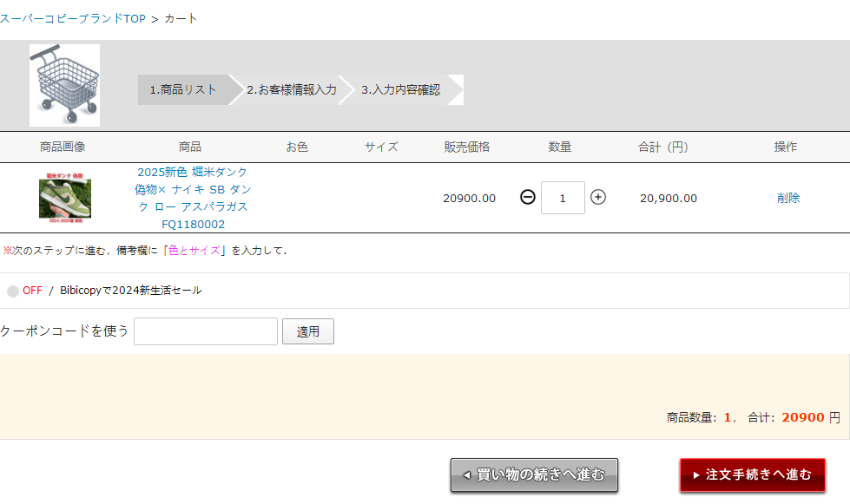Click 削除 to remove the item
This screenshot has height=504, width=850.
point(788,198)
